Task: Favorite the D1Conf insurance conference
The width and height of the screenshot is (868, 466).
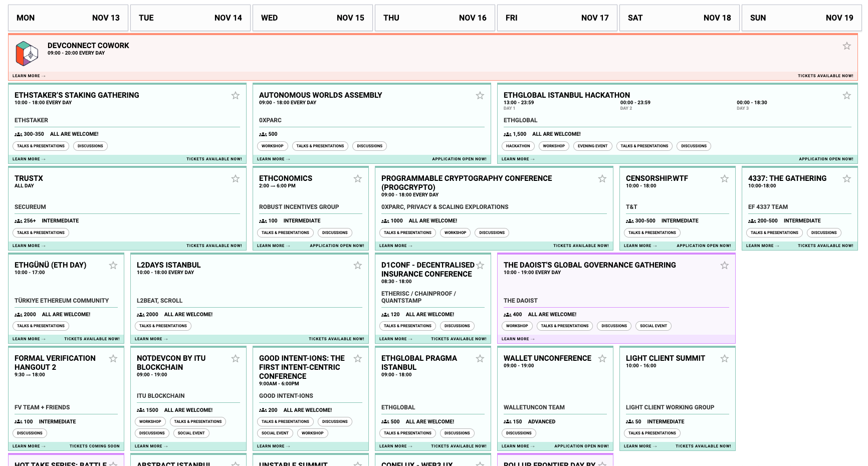Action: [x=480, y=265]
